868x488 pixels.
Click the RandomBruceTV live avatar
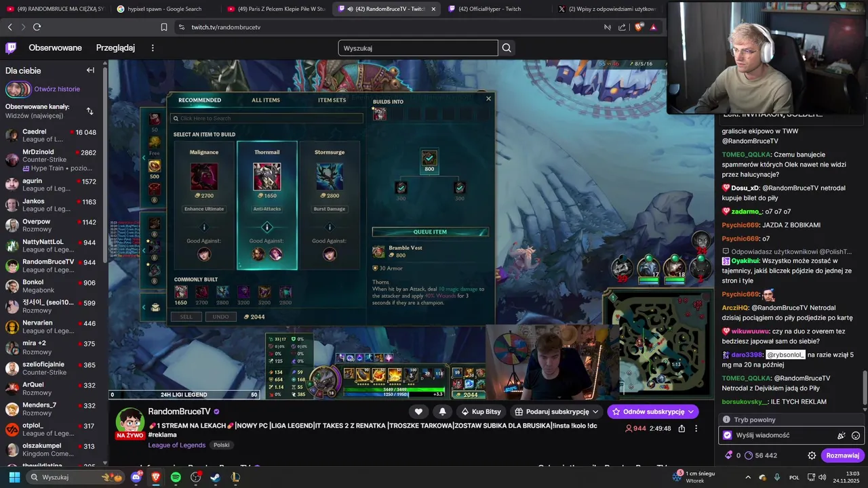[130, 423]
